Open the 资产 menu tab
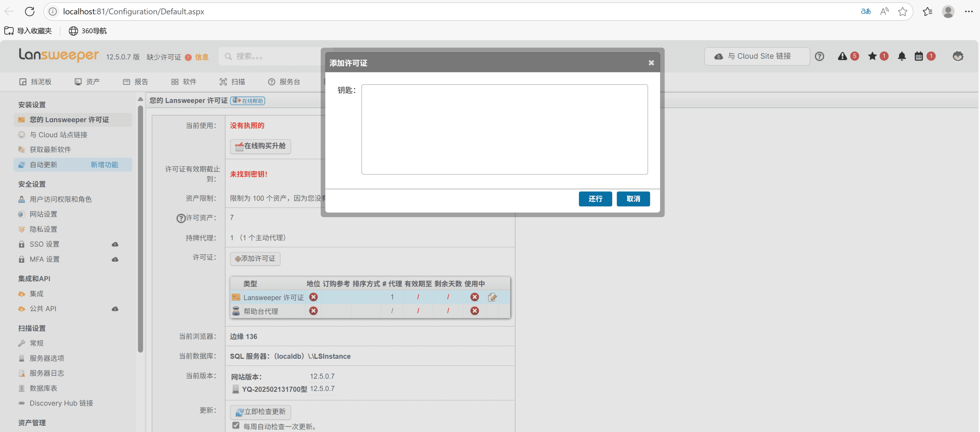 click(87, 82)
